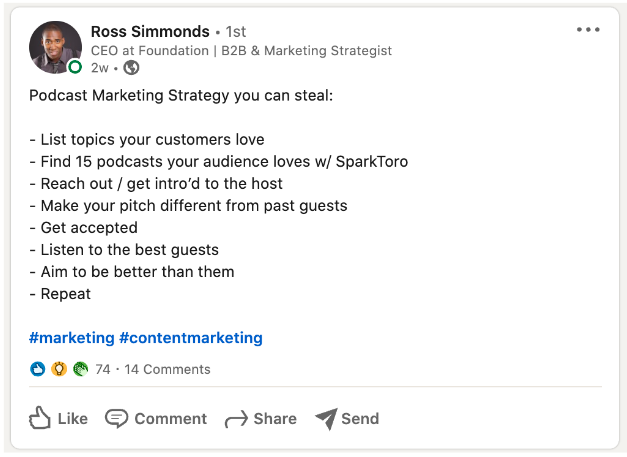Click Ross Simmonds' profile photo

[x=55, y=47]
